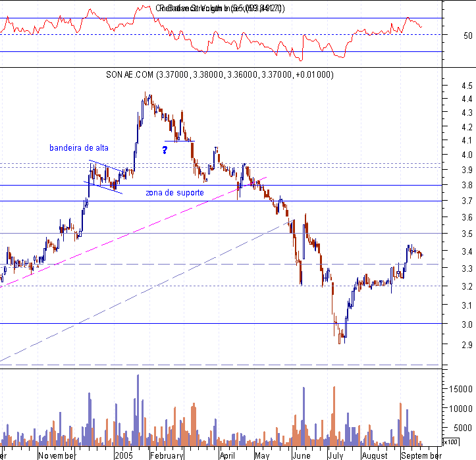
Task: Click the 10000 volume axis label
Action: [460, 409]
